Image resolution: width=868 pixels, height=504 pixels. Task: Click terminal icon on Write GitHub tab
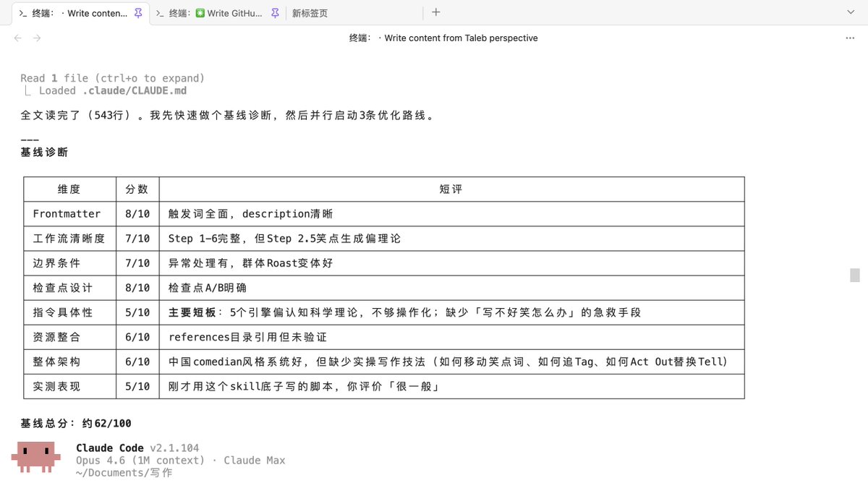pos(159,13)
